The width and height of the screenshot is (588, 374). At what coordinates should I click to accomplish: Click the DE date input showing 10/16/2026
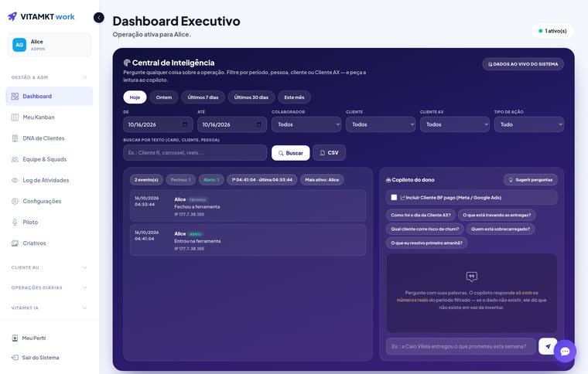[x=158, y=124]
